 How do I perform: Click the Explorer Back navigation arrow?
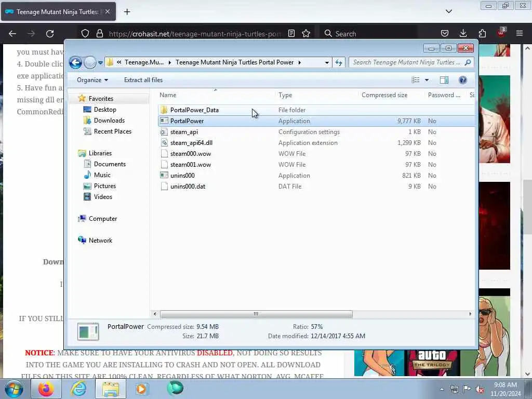point(75,62)
